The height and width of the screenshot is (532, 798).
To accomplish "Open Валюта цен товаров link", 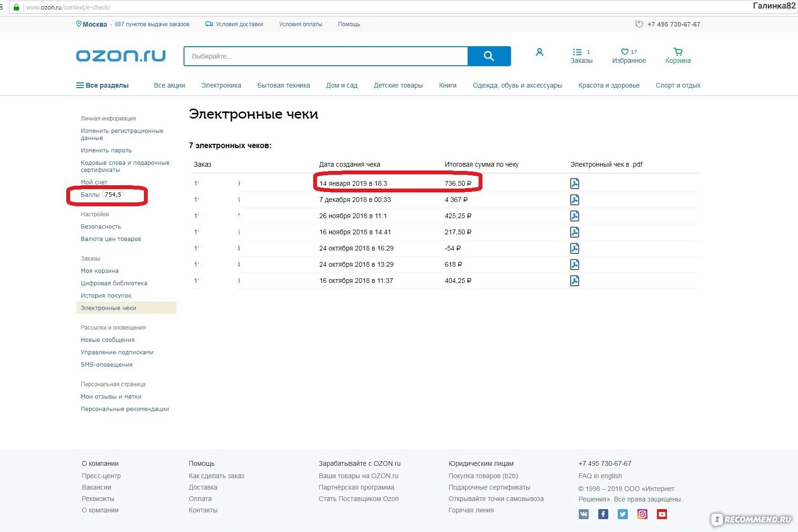I will [x=111, y=239].
